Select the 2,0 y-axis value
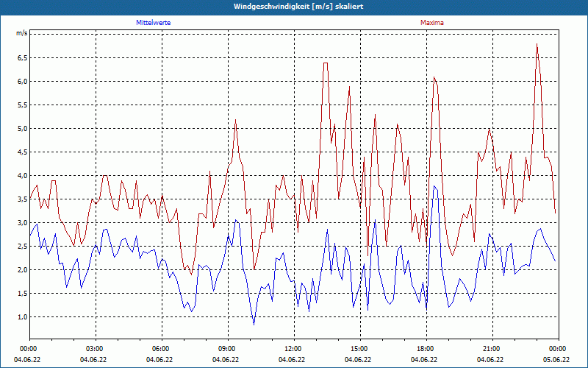The height and width of the screenshot is (368, 588). pos(22,270)
